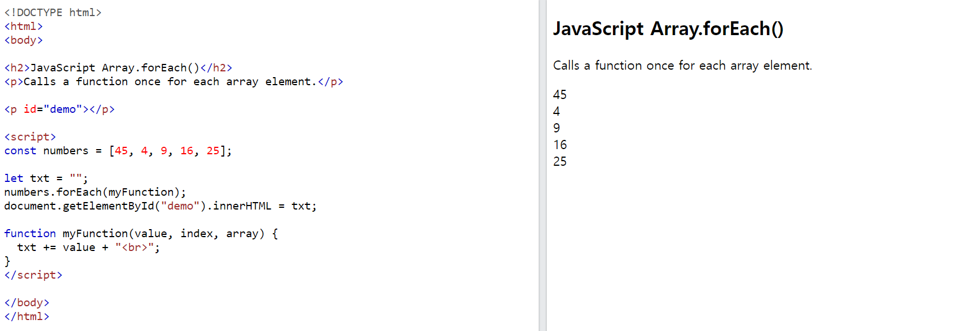Click output value 25 in result pane
This screenshot has height=331, width=980.
pyautogui.click(x=560, y=161)
